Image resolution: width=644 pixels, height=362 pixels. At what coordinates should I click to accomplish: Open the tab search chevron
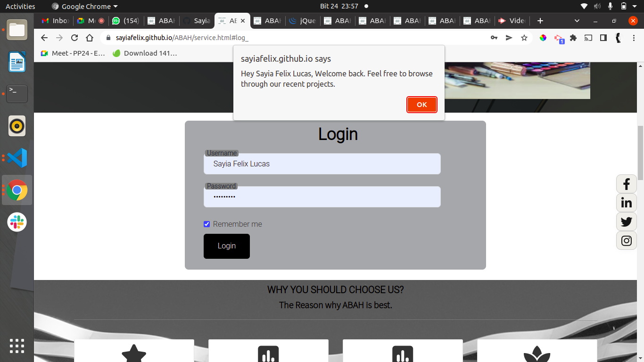point(576,21)
